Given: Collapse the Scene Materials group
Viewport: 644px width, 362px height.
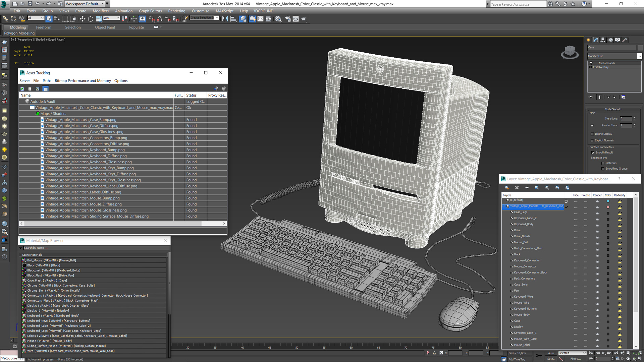Looking at the screenshot, I should coord(20,255).
